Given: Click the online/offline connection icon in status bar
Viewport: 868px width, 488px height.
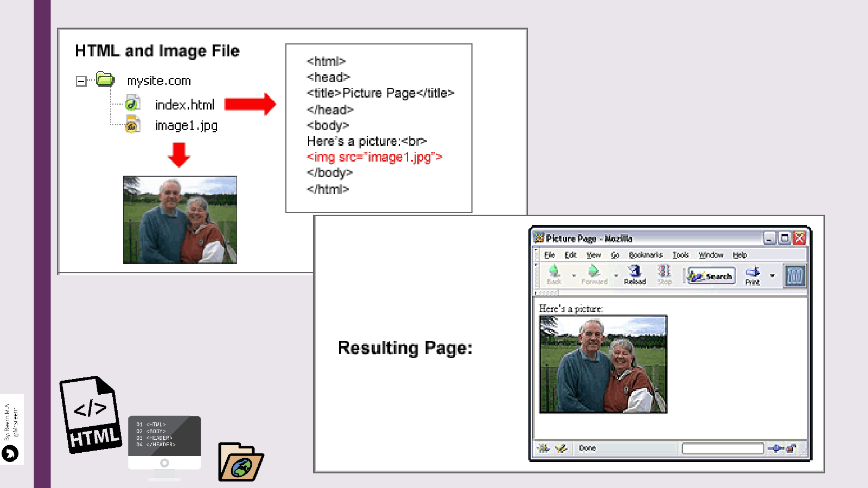Looking at the screenshot, I should [775, 448].
